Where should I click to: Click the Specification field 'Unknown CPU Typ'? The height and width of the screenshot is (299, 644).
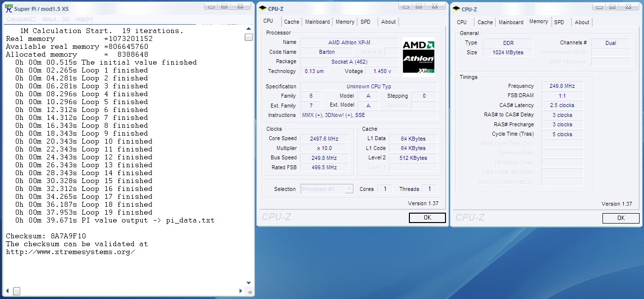[368, 86]
